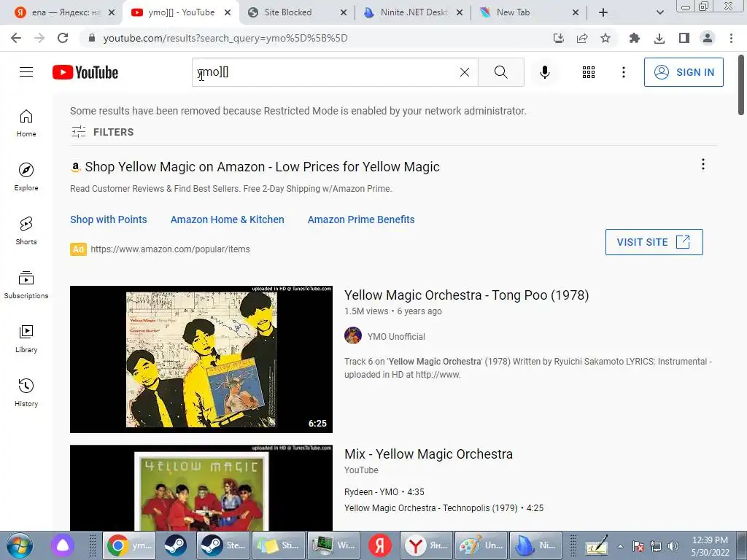Screen dimensions: 747x560
Task: Click Amazon Home & Kitchen link
Action: click(228, 219)
